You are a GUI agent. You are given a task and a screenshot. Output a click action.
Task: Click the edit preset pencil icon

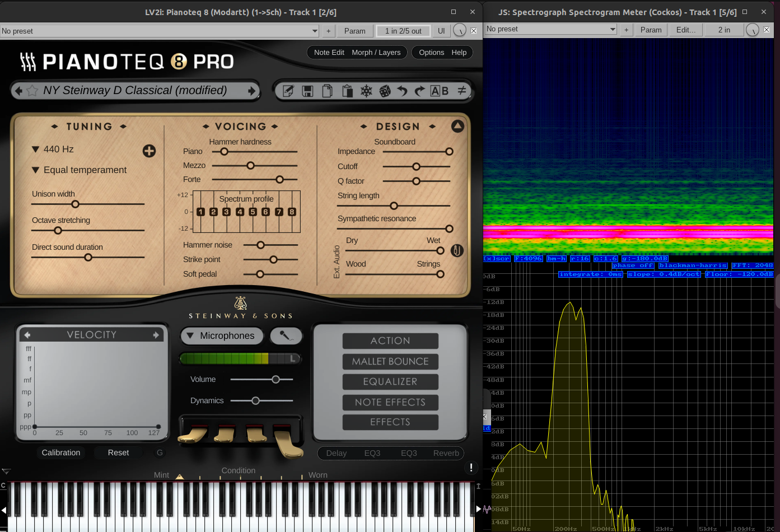tap(288, 91)
